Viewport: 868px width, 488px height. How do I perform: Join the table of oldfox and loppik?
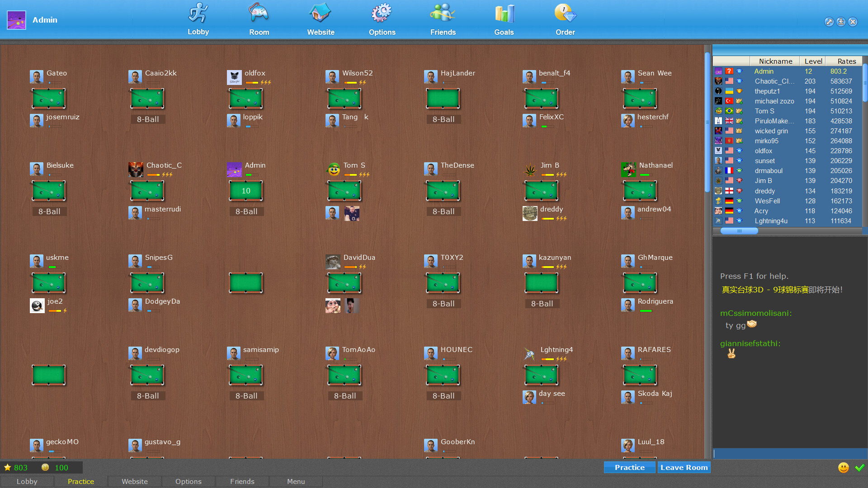246,99
